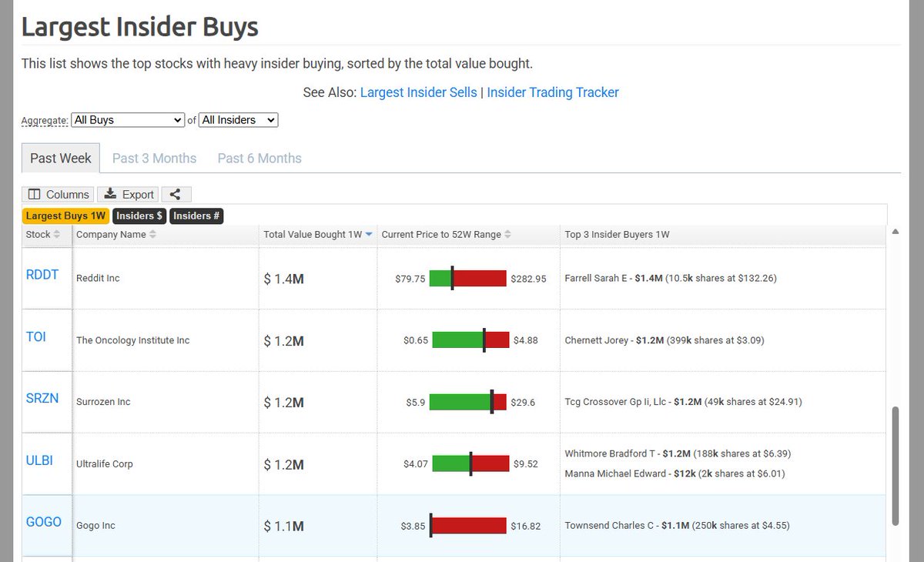
Task: Click Surrozen 52-week price range bar
Action: 467,402
